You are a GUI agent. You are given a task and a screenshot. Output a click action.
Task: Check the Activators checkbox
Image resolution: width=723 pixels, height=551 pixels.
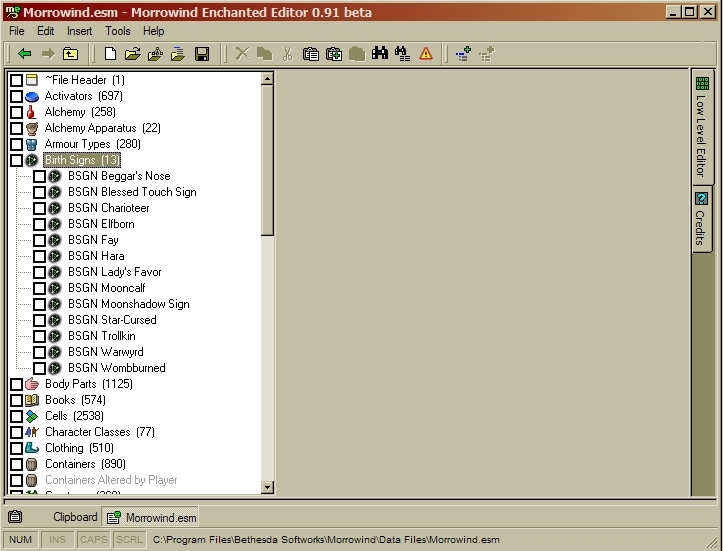point(16,96)
